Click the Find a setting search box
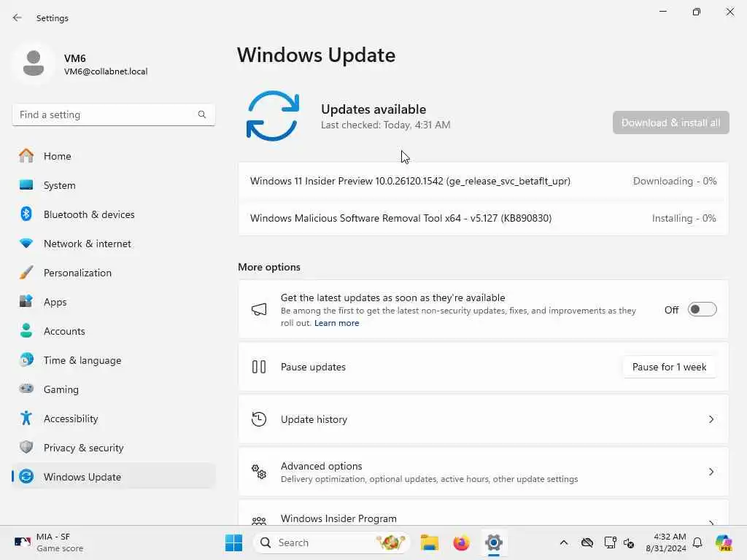The width and height of the screenshot is (747, 560). coord(113,114)
